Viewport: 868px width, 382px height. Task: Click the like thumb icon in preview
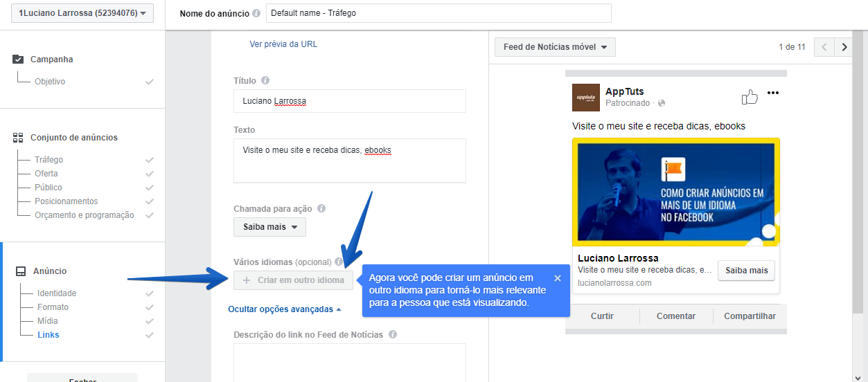click(x=750, y=97)
